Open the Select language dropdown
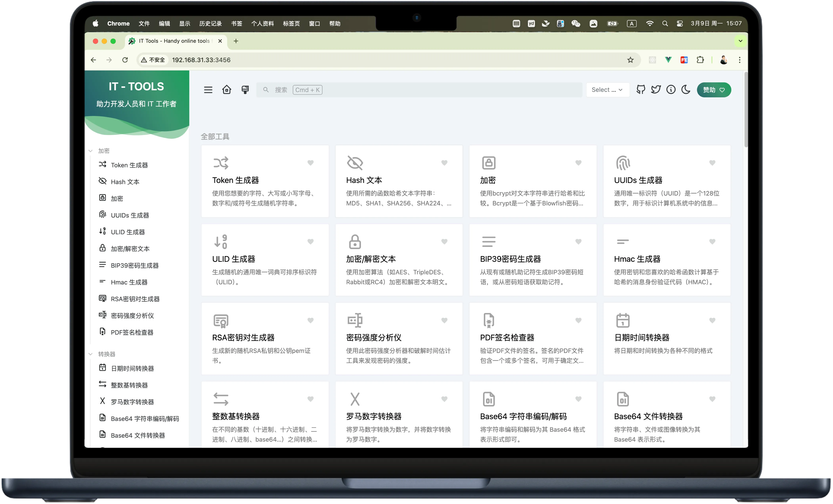This screenshot has height=504, width=833. click(608, 90)
